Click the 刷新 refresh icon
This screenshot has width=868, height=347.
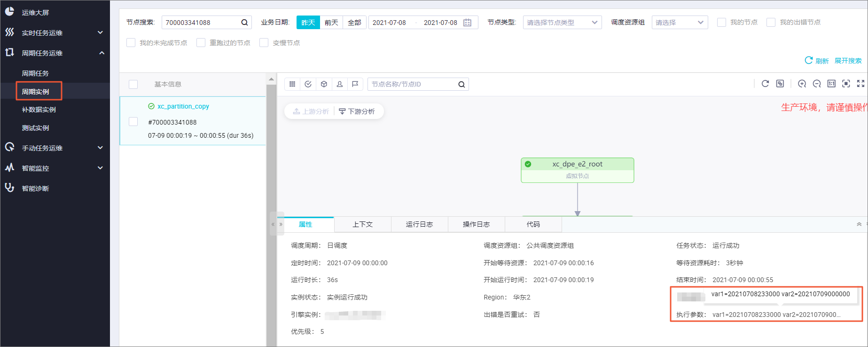tap(809, 60)
